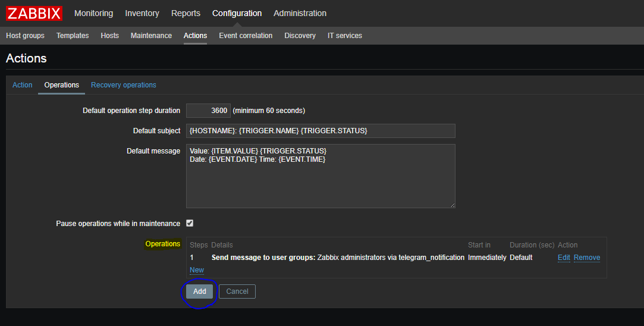Click the Cancel button
Viewport: 644px width, 326px height.
[237, 291]
